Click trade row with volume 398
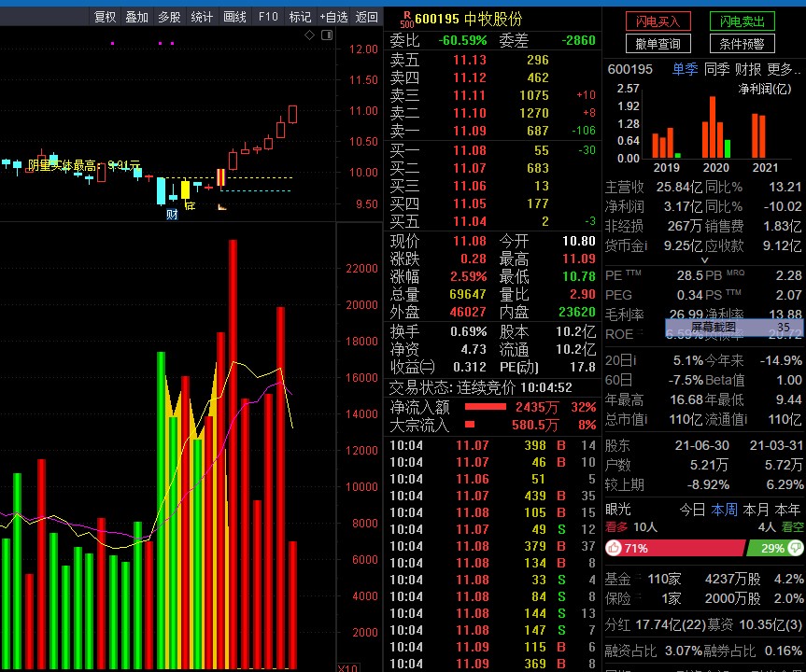 tap(492, 445)
